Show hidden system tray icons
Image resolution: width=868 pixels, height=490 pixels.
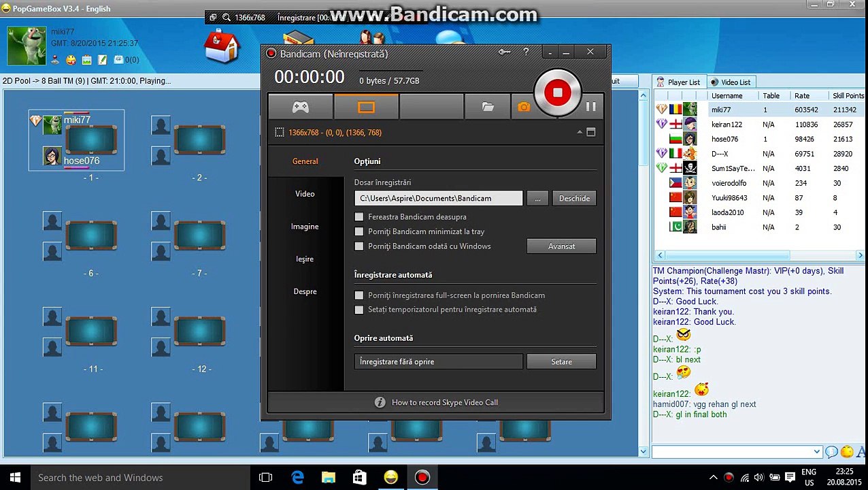point(713,478)
